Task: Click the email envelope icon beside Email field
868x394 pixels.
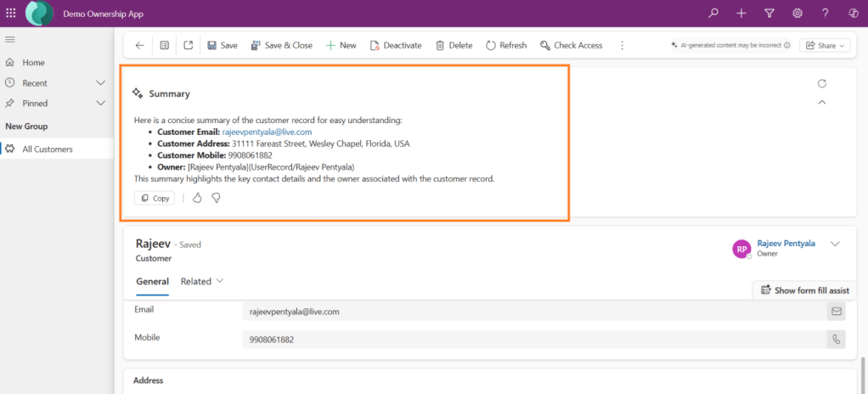Action: (837, 312)
